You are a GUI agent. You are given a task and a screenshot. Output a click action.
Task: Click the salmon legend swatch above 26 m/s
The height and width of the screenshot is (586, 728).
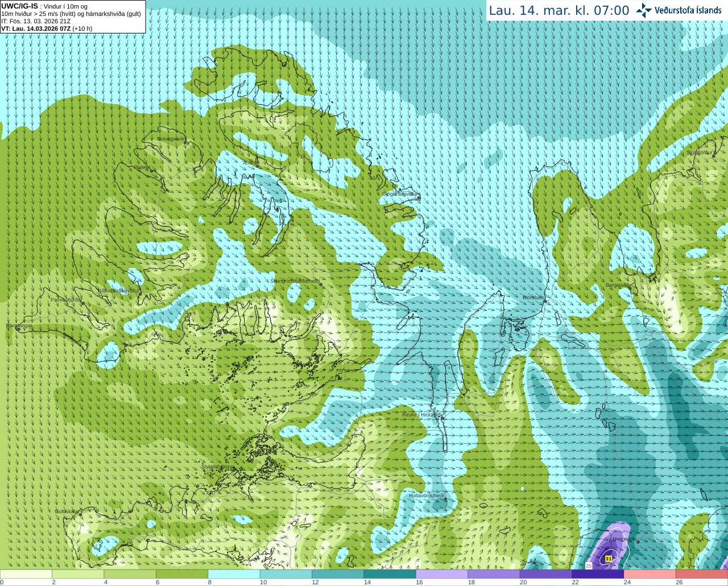[702, 574]
